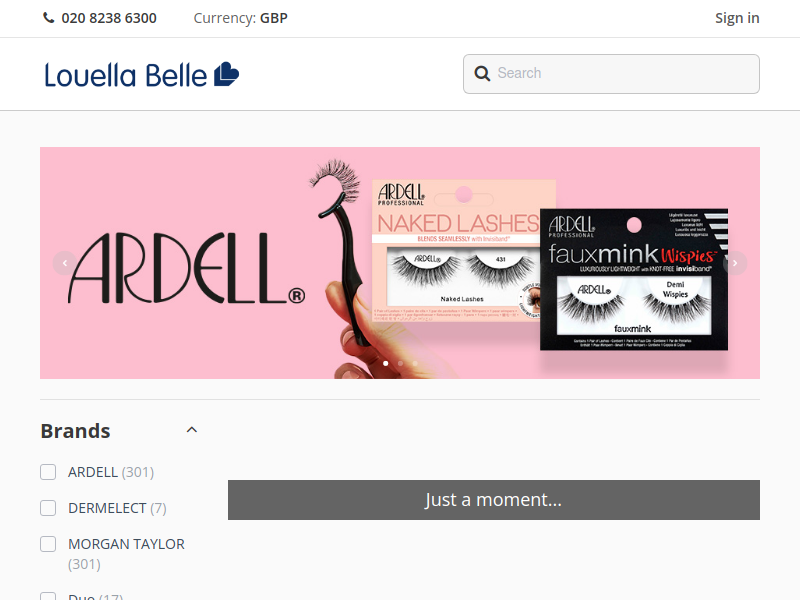Advance to next banner slide arrow
This screenshot has width=800, height=600.
click(735, 263)
